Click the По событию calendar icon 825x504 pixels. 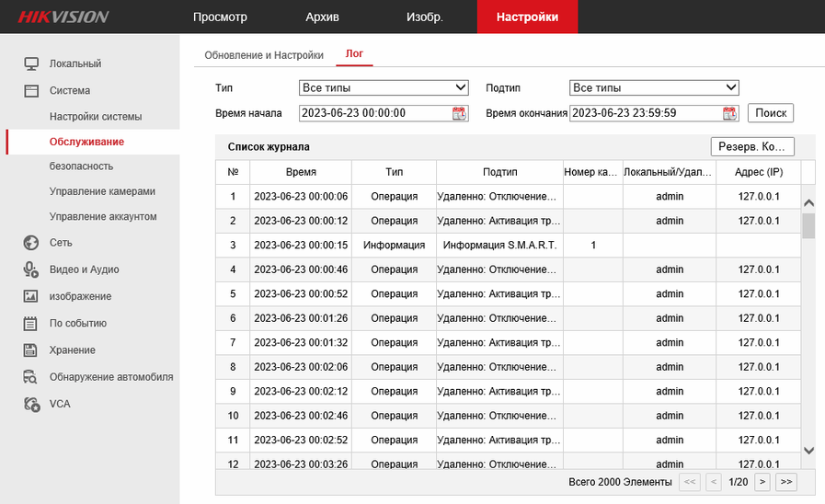31,323
